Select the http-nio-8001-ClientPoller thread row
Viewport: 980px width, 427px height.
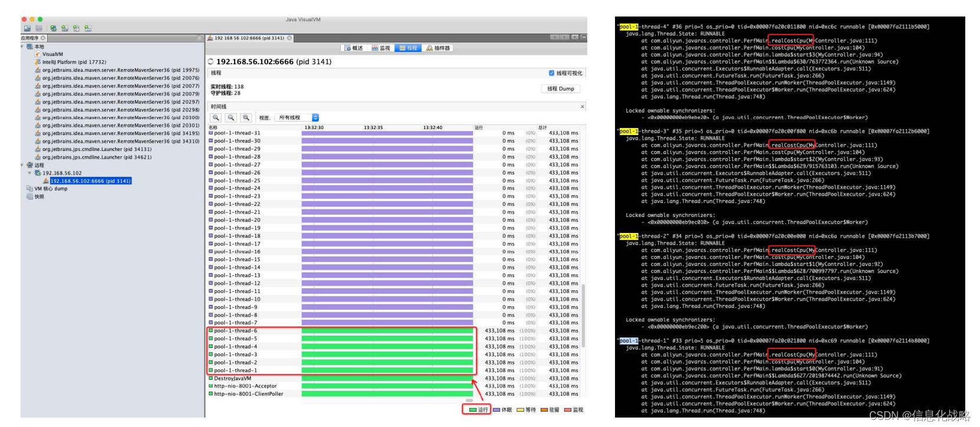click(394, 394)
